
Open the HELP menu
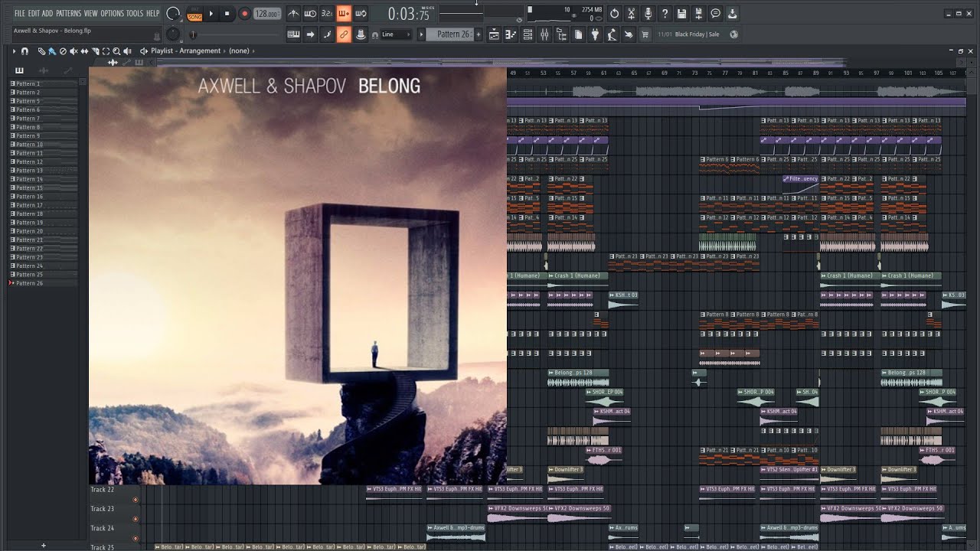pyautogui.click(x=153, y=14)
